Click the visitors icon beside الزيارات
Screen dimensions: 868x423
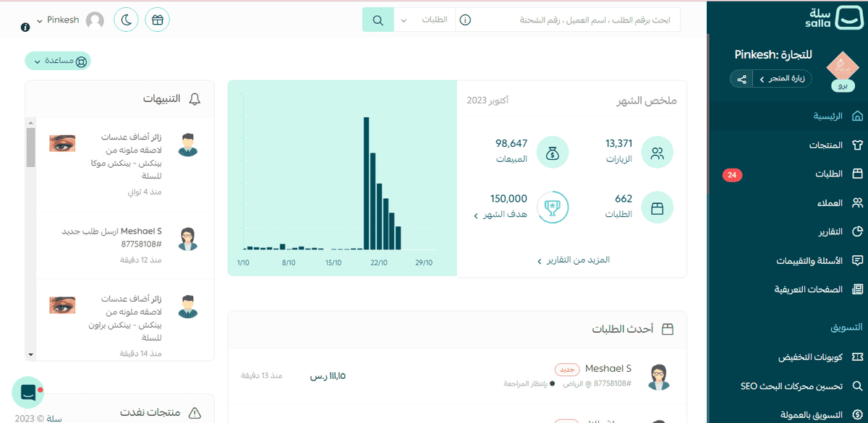(x=657, y=152)
